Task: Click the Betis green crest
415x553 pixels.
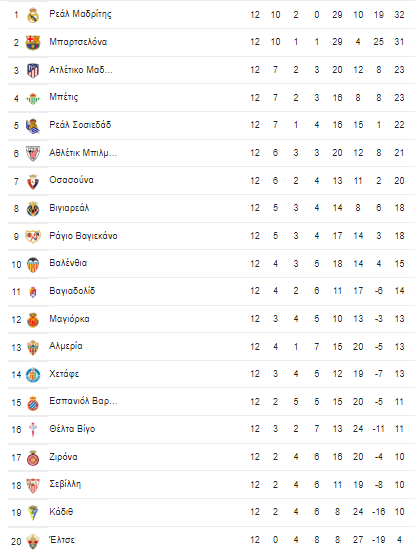Action: coord(33,98)
